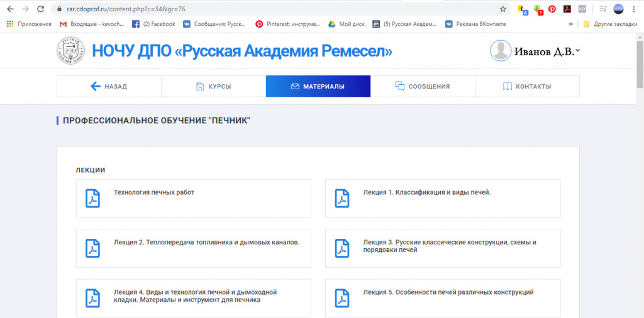Open the PDF icon for Лекция 3
The height and width of the screenshot is (318, 644).
pos(341,248)
